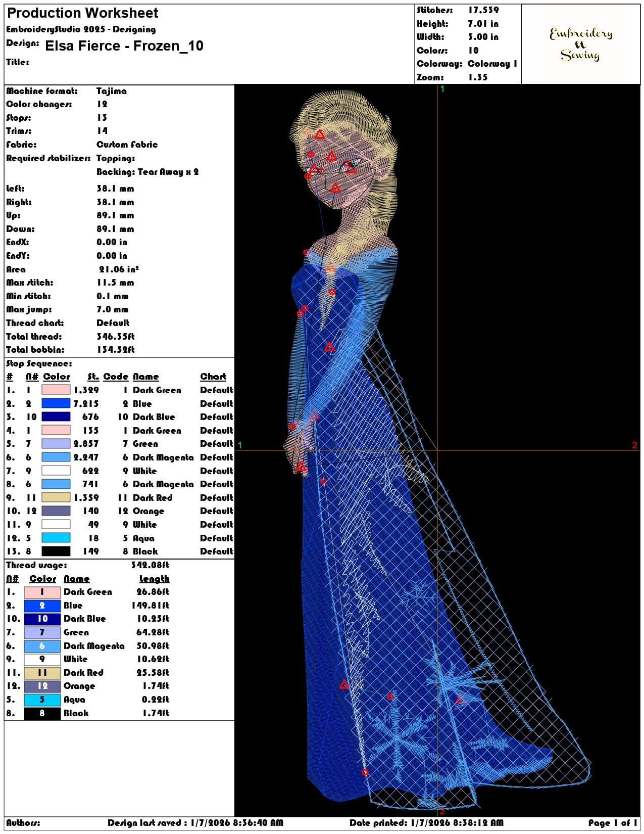This screenshot has width=644, height=834.
Task: Click thread usage swatch numbered 8 Black
Action: 42,713
